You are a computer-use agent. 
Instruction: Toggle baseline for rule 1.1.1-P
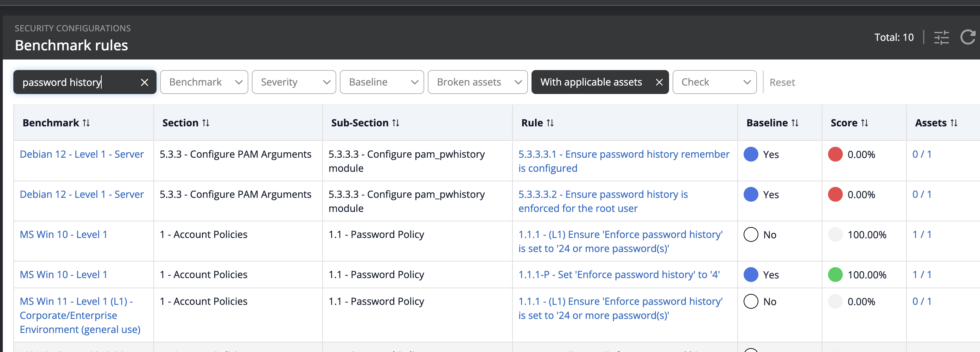pyautogui.click(x=751, y=275)
